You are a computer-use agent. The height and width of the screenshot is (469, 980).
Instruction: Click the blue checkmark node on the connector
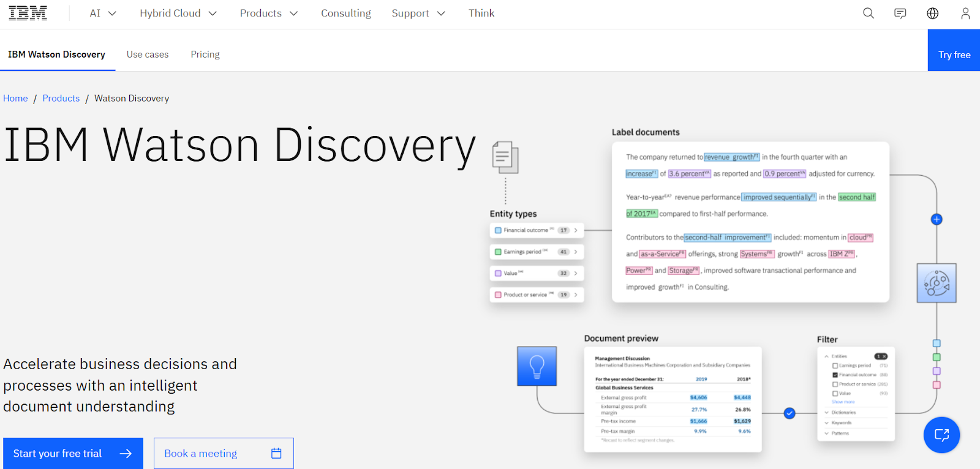pos(790,413)
